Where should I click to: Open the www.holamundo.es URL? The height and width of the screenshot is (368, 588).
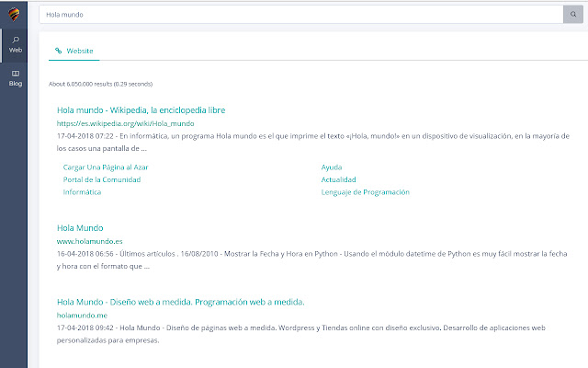click(90, 241)
